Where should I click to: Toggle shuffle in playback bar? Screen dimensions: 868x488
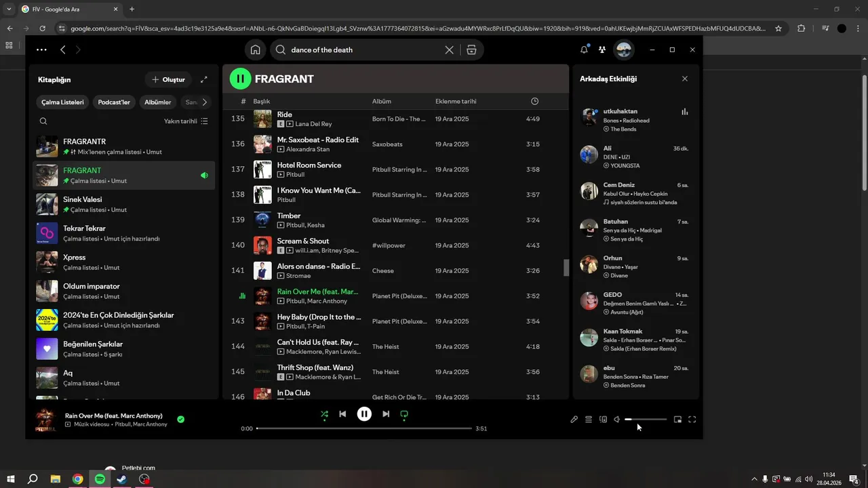pos(324,414)
